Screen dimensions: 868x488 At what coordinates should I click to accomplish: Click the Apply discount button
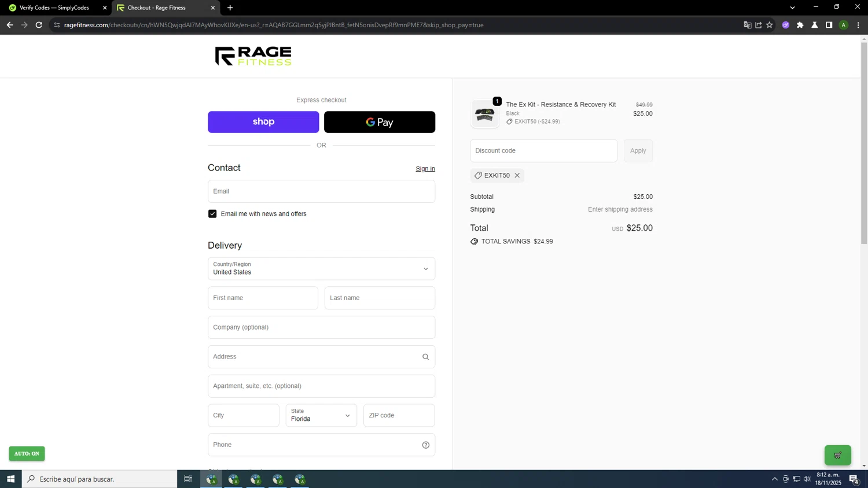(x=638, y=151)
